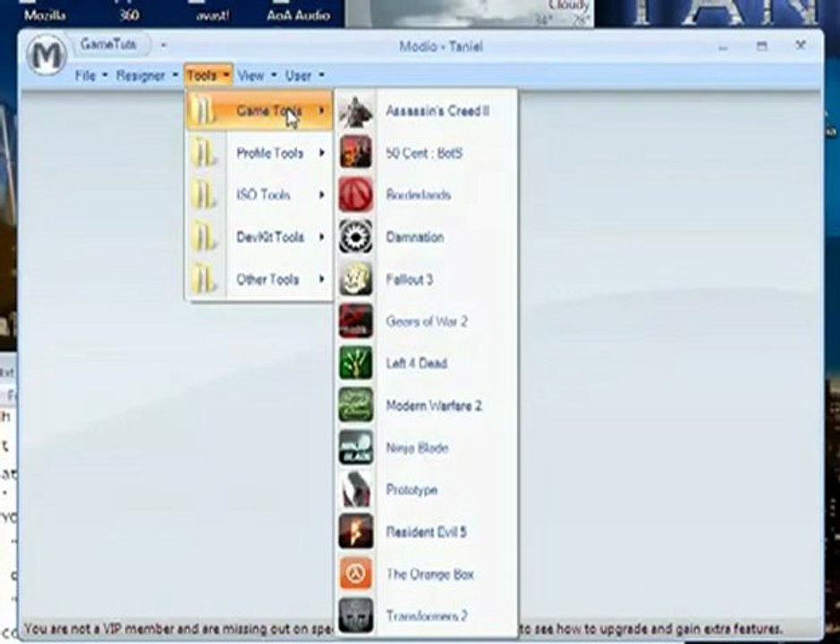This screenshot has height=644, width=840.
Task: Click the DevKit Tools folder icon
Action: point(204,237)
